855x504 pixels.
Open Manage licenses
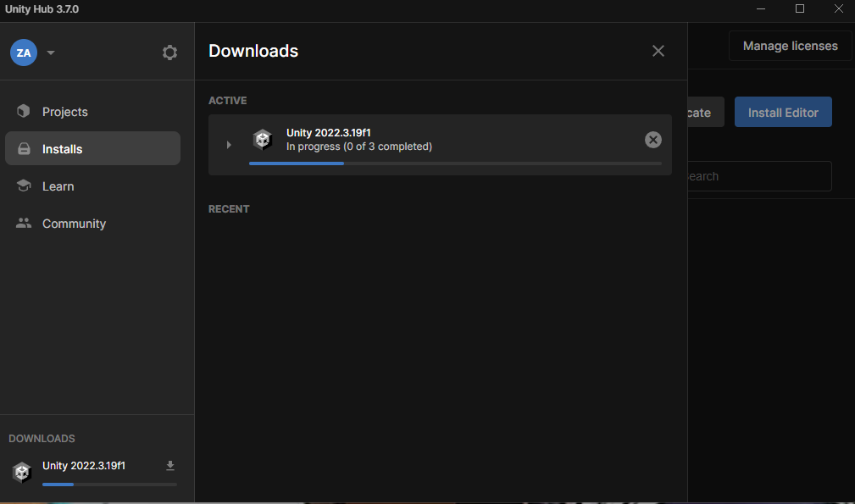pyautogui.click(x=790, y=46)
